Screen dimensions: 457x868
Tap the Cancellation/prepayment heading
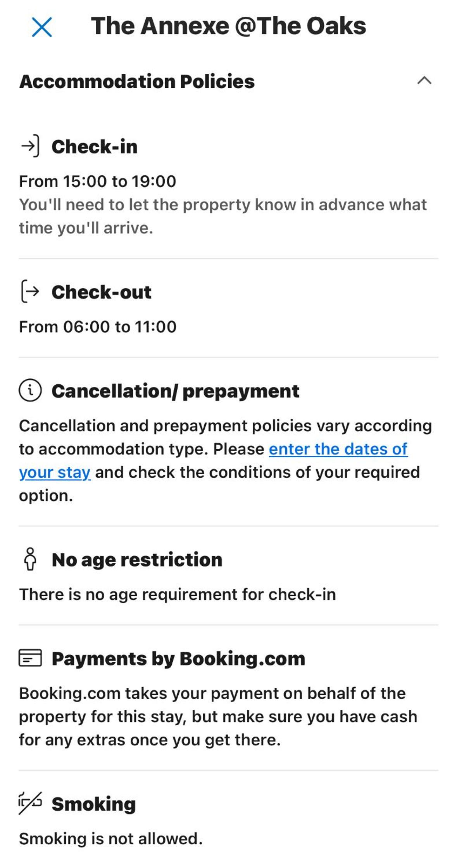[175, 391]
